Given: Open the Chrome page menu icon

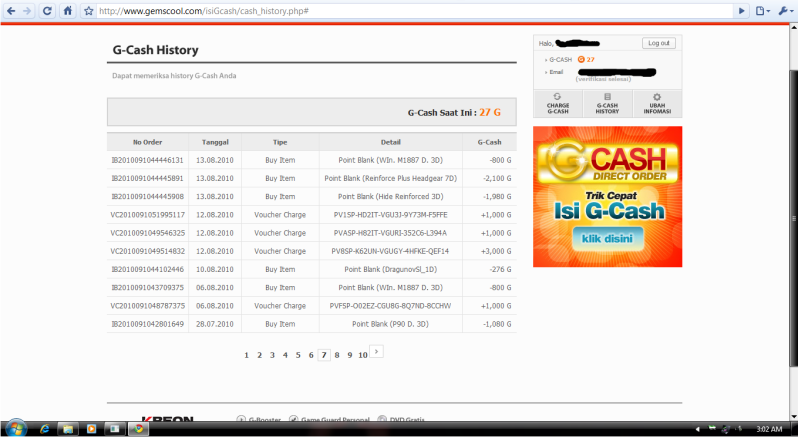Looking at the screenshot, I should click(762, 11).
